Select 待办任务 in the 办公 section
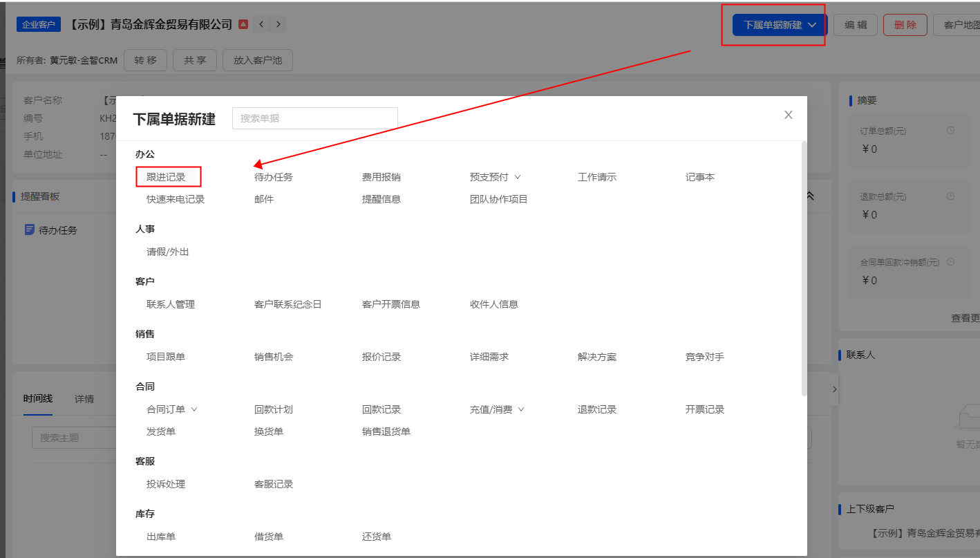This screenshot has height=558, width=980. 274,177
